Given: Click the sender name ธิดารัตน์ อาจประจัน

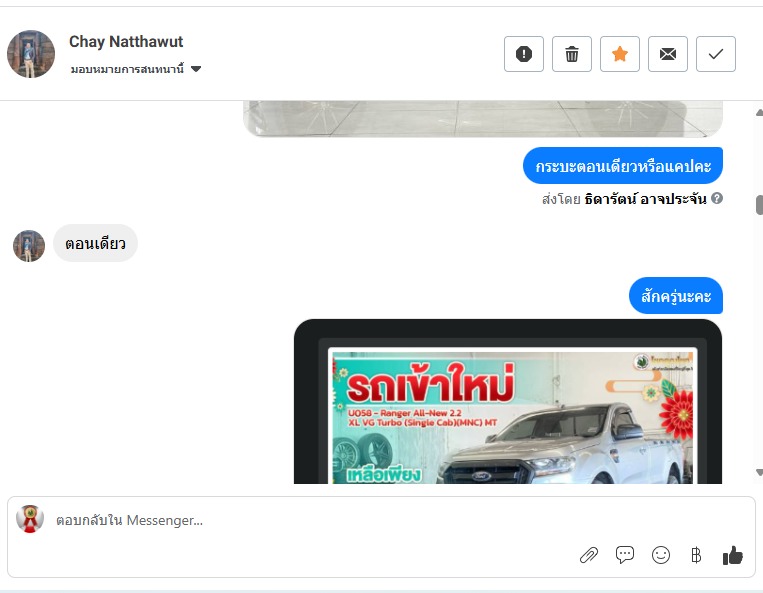Looking at the screenshot, I should coord(645,199).
